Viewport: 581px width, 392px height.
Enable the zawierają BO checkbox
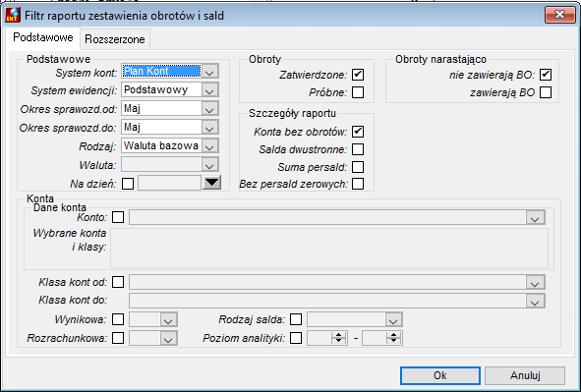[x=546, y=92]
